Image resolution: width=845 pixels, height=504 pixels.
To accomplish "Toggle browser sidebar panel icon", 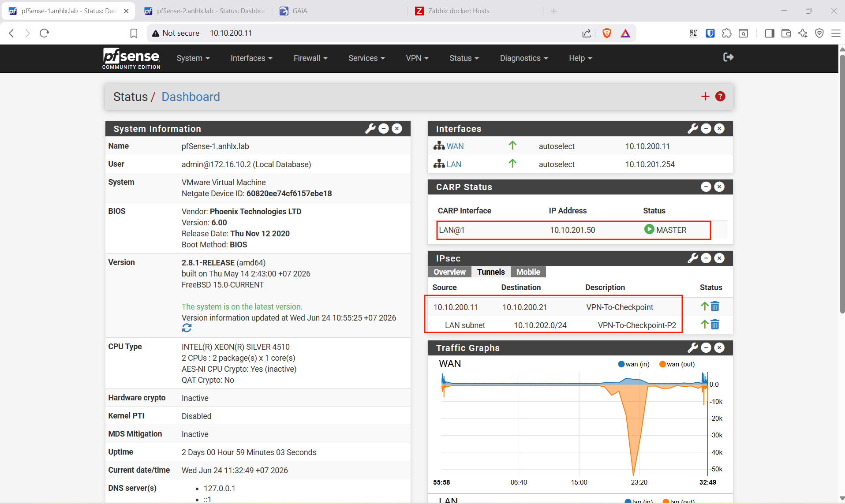I will (x=770, y=33).
